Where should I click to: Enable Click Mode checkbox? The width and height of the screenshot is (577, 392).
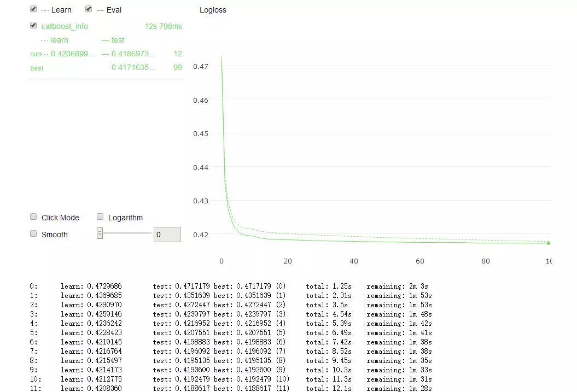coord(33,217)
